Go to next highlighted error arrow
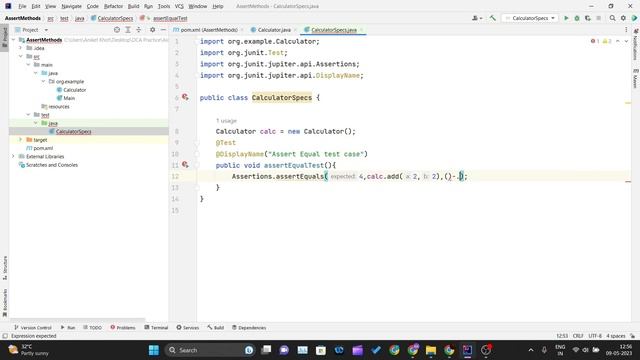Image resolution: width=640 pixels, height=360 pixels. (x=626, y=41)
